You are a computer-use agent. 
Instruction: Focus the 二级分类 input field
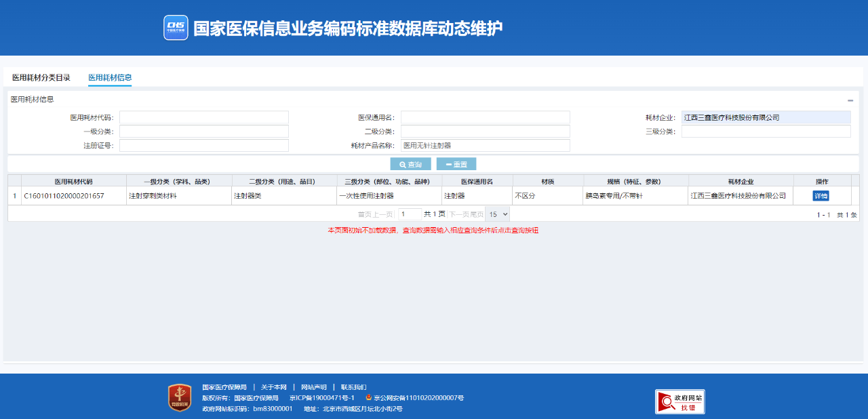click(x=486, y=132)
